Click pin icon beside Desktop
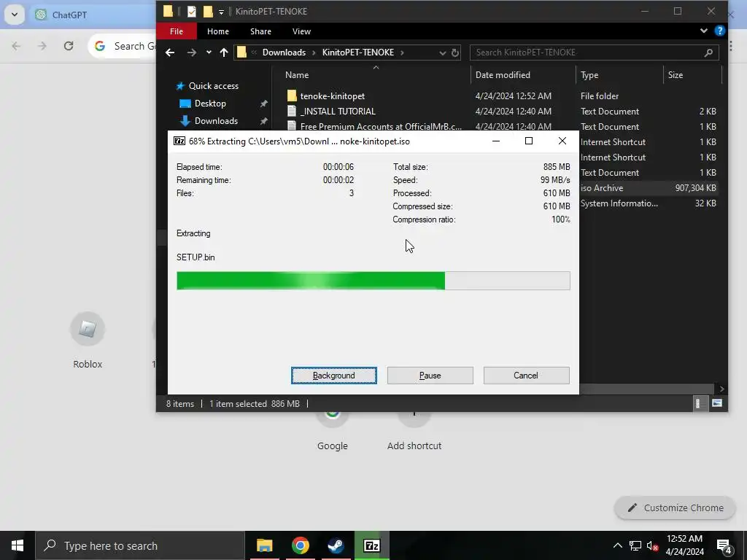747x560 pixels. pos(263,104)
